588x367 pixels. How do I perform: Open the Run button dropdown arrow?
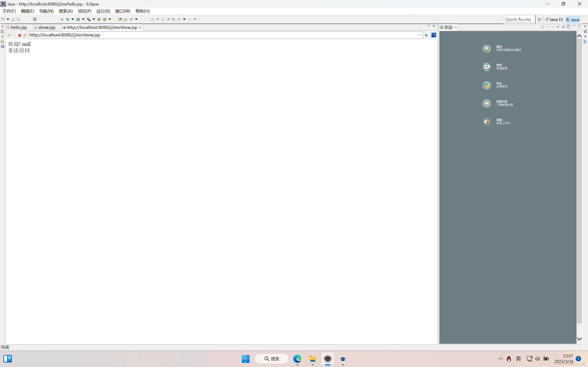[83, 19]
